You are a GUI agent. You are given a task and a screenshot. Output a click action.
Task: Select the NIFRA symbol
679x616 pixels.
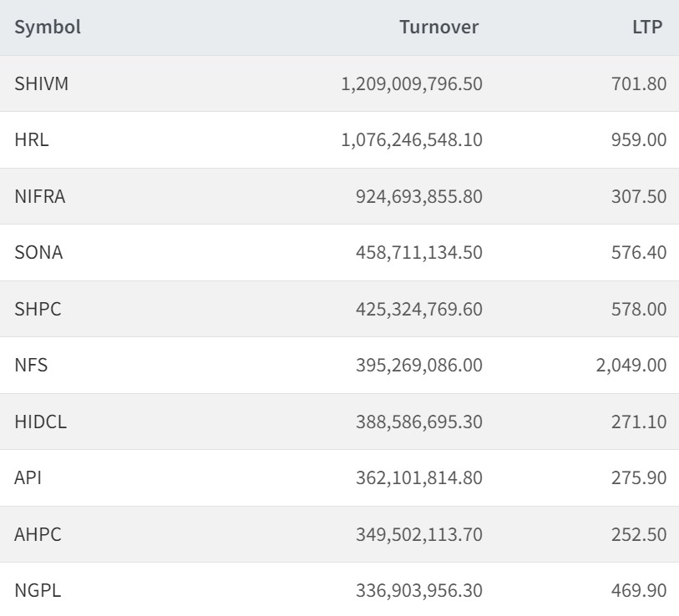(x=39, y=196)
